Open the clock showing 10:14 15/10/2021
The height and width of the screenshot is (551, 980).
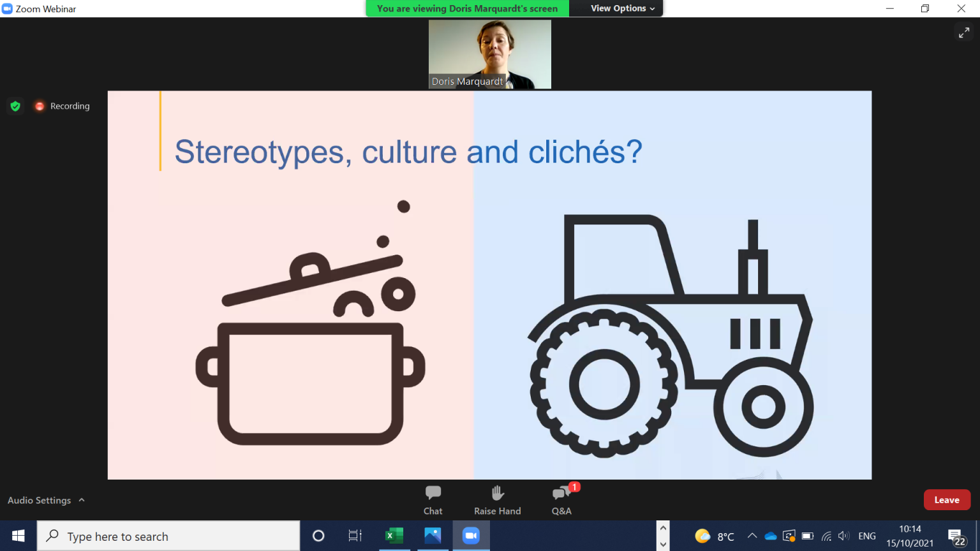click(910, 536)
